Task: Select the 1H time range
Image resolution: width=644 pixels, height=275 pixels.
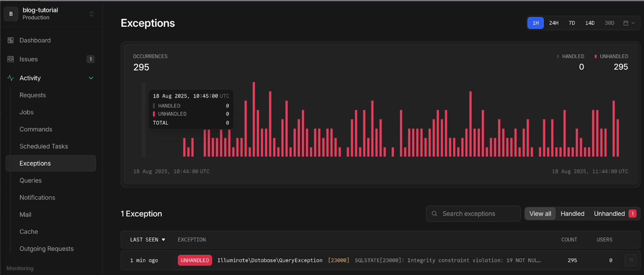Action: coord(535,23)
